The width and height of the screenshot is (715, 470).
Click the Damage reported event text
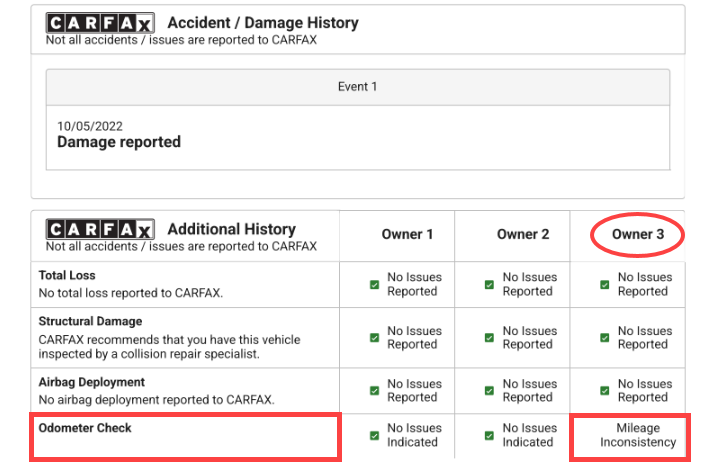click(119, 142)
